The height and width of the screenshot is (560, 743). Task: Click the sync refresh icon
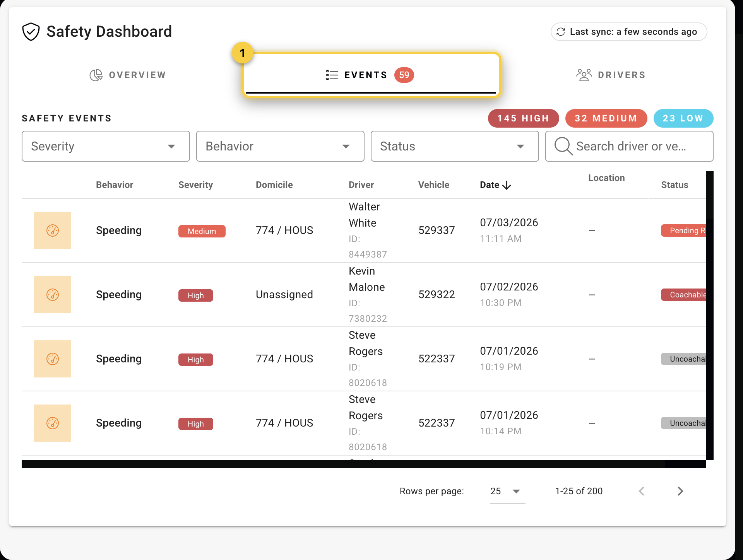click(561, 32)
